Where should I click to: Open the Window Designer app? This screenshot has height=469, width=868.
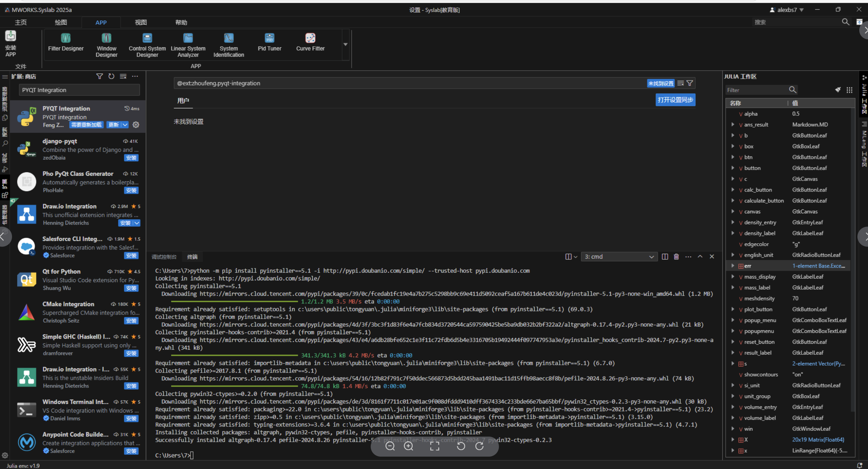point(106,45)
